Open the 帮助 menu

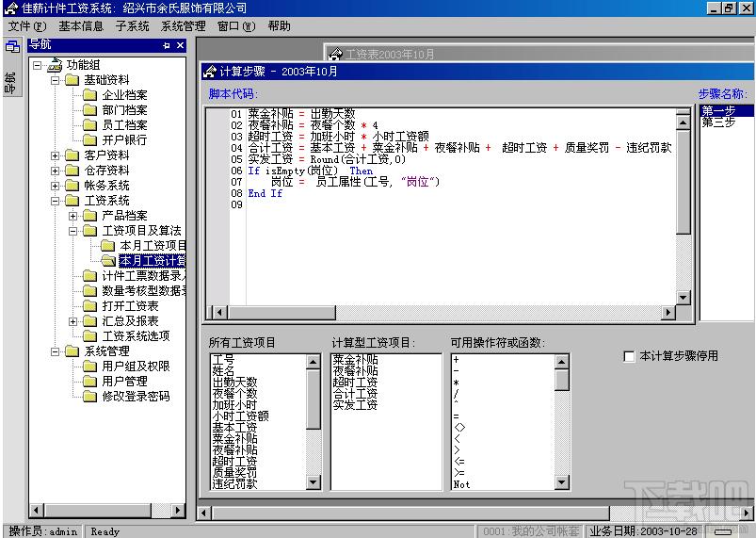[280, 26]
